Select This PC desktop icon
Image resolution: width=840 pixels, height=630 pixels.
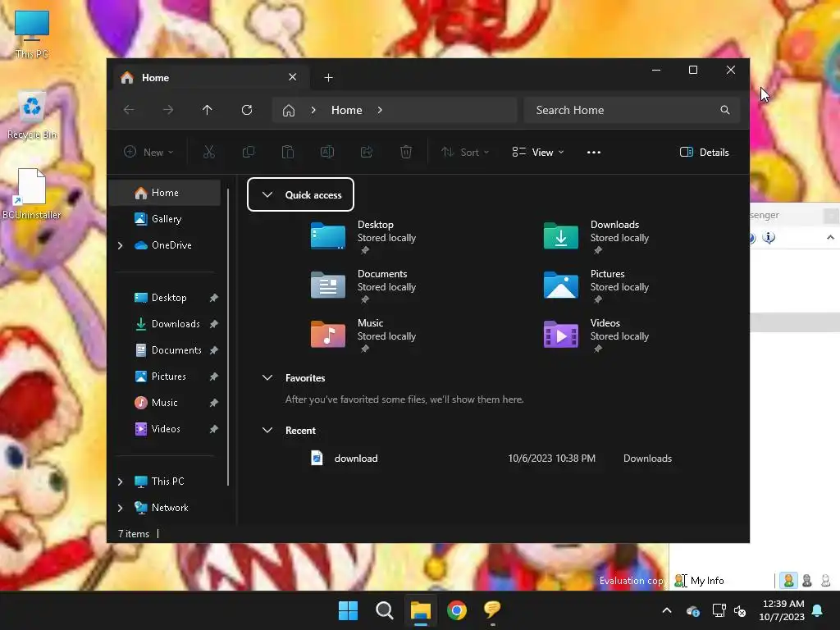pyautogui.click(x=32, y=34)
